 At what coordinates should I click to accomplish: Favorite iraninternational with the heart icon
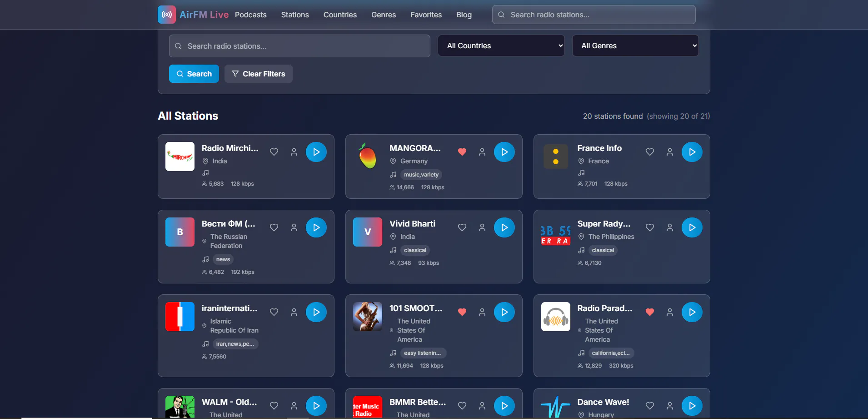coord(274,312)
